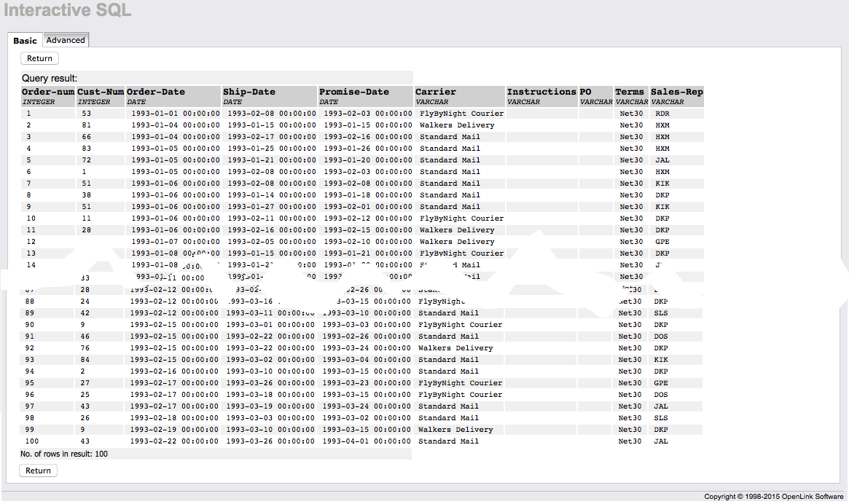Viewport: 849px width, 504px height.
Task: Click the Sales-Rep column header
Action: [677, 92]
